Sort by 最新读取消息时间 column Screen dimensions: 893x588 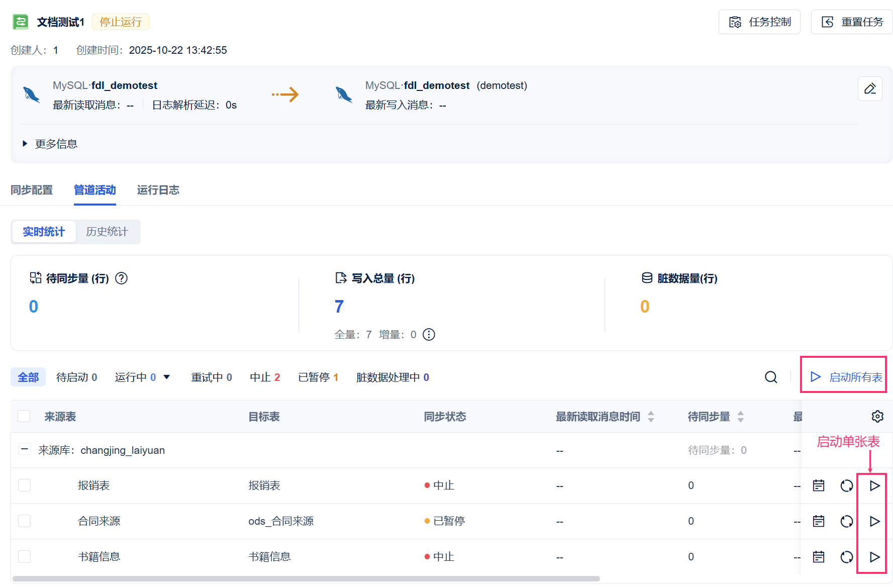(651, 416)
